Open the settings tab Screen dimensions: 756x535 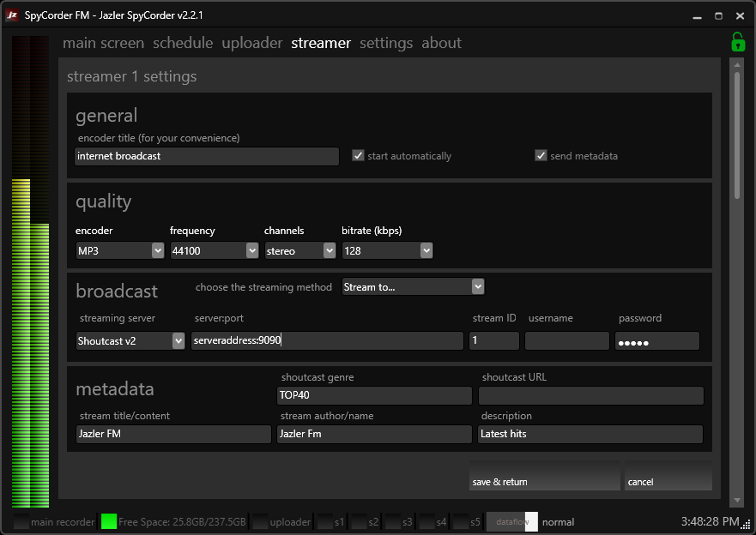[386, 43]
